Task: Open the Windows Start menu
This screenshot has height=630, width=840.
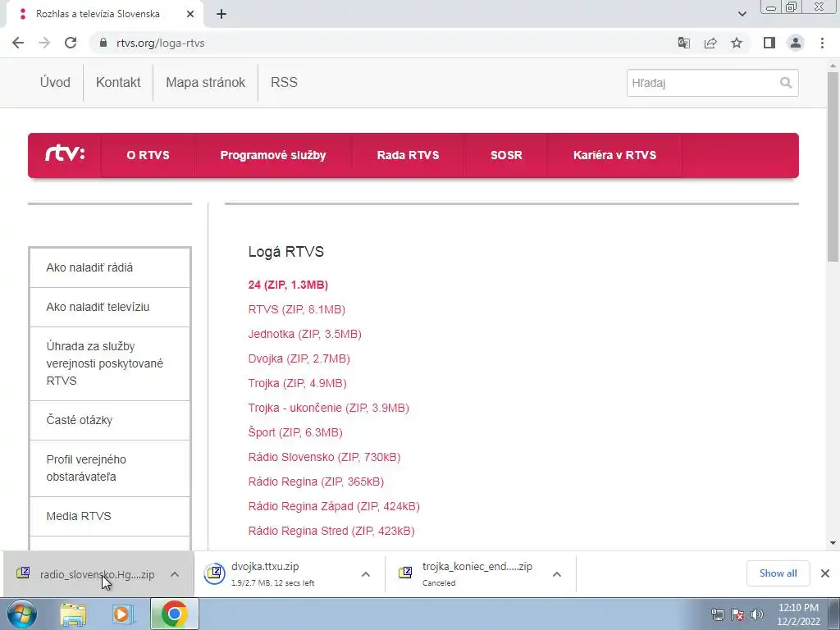Action: 22,614
